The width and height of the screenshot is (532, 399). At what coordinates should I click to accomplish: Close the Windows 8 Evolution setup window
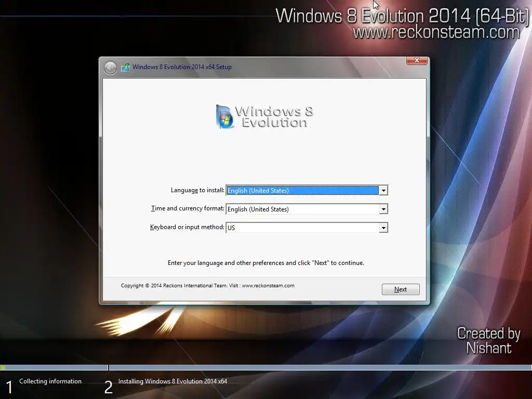(x=417, y=60)
